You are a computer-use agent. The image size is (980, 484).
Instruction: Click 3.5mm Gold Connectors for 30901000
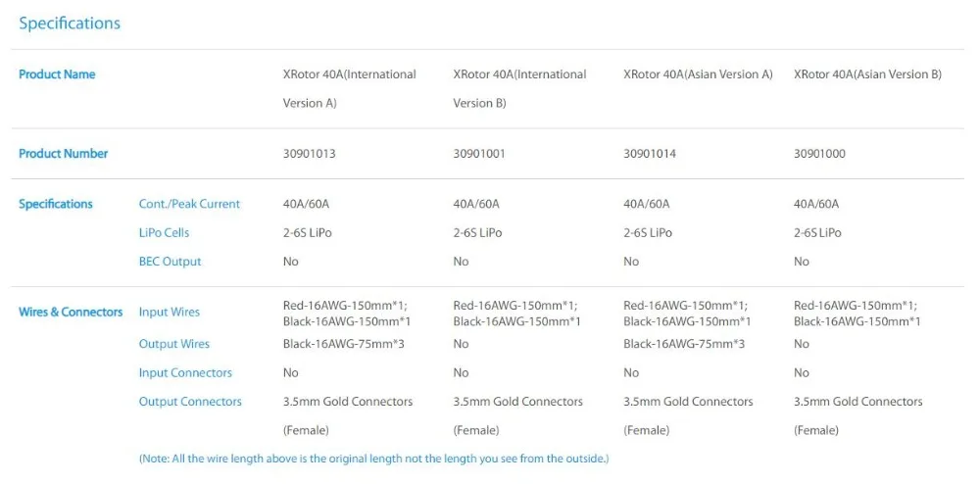tap(858, 402)
